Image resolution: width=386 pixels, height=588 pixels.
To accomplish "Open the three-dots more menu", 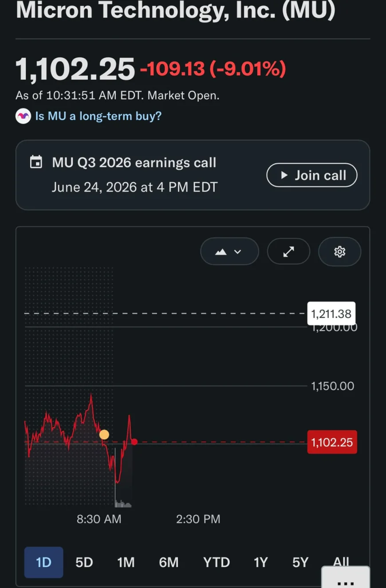I will pyautogui.click(x=346, y=579).
